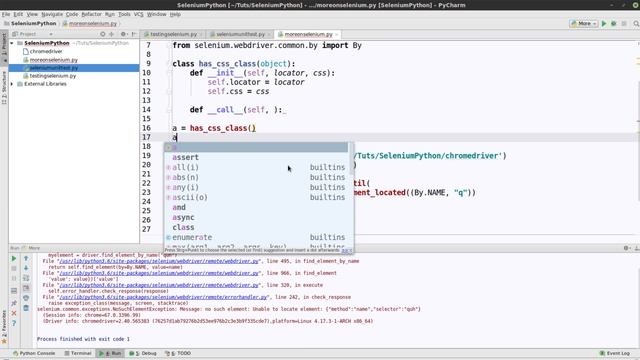Switch to seleniumunittest.py editor tab
Screen dimensions: 640x360
[x=240, y=34]
